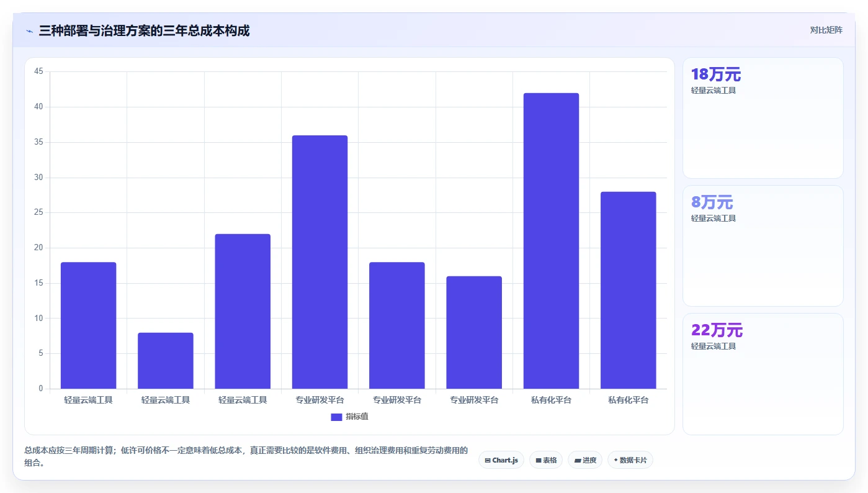Image resolution: width=868 pixels, height=493 pixels.
Task: Click the y-axis tick label 40
Action: point(38,107)
